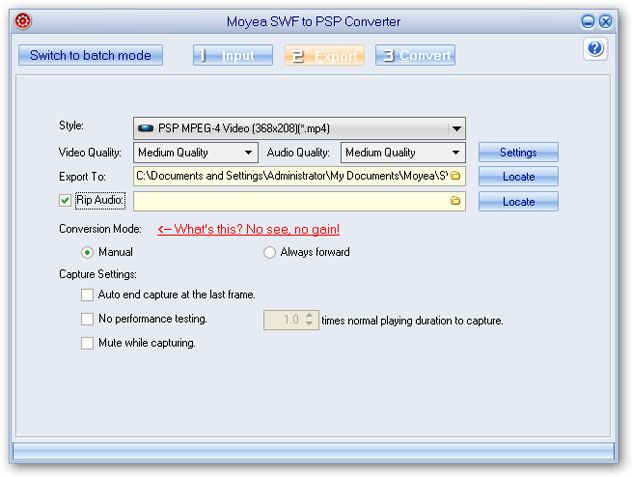The width and height of the screenshot is (632, 477).
Task: Open the Video Quality combo box
Action: coord(195,152)
